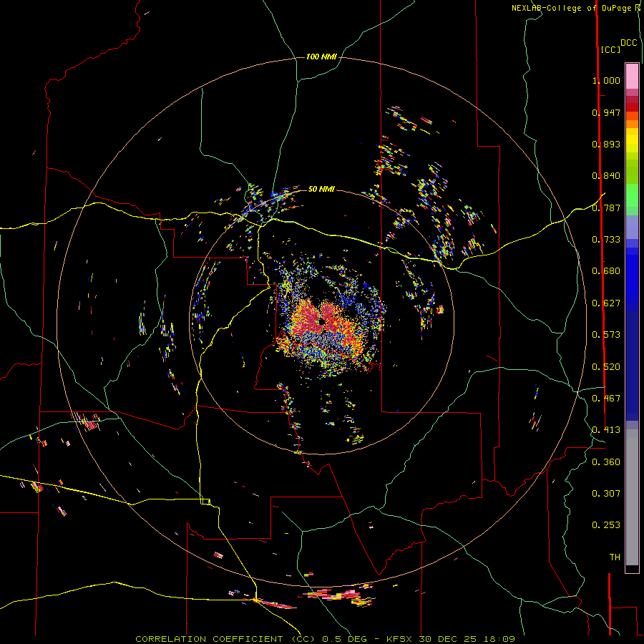Click the 0.627 scale value
644x644 pixels.
606,303
